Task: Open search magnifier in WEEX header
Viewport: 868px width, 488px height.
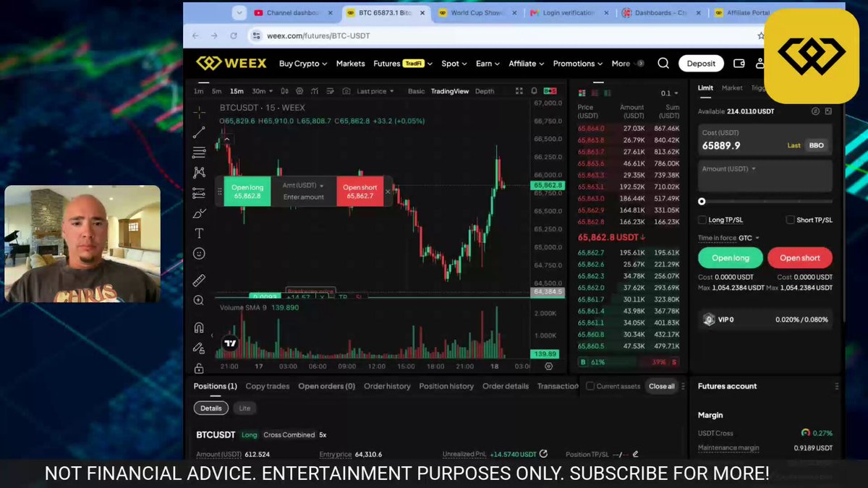Action: (x=663, y=64)
